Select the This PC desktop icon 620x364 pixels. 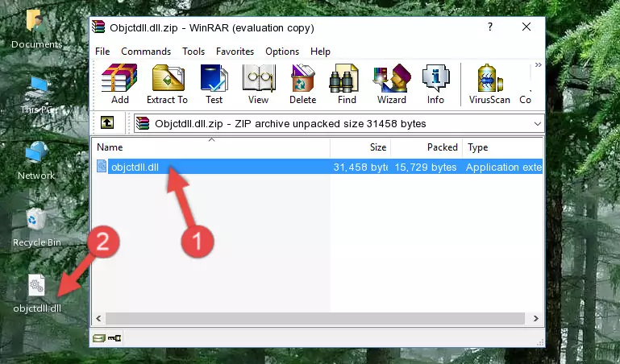36,95
